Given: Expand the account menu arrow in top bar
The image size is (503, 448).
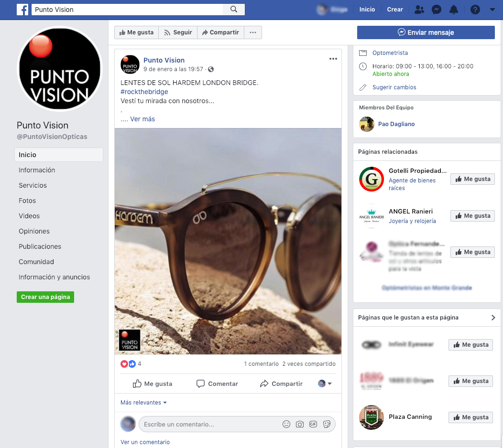Looking at the screenshot, I should coord(492,10).
